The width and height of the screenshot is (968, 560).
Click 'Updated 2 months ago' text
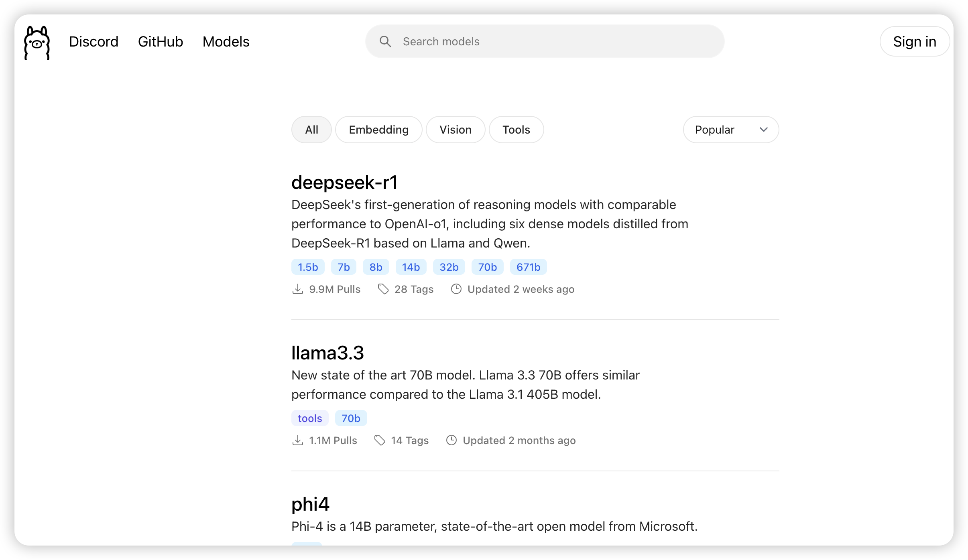click(519, 440)
